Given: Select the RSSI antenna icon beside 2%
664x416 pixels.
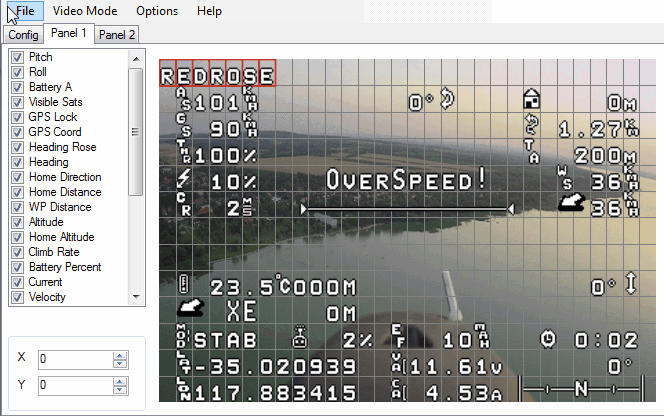Looking at the screenshot, I should [x=300, y=337].
